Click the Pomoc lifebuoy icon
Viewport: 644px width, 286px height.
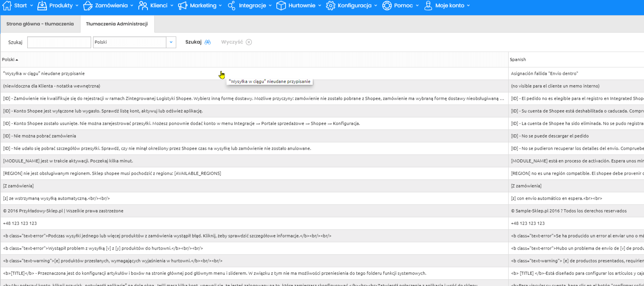click(387, 5)
